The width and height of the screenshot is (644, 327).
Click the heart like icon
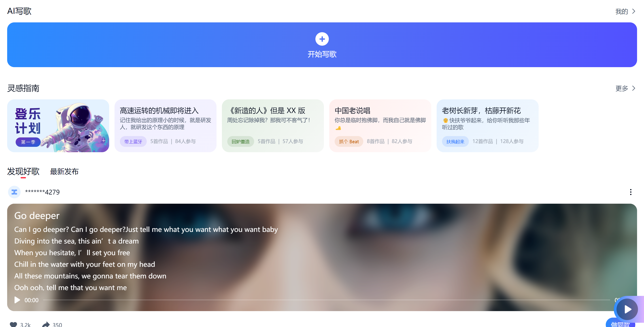13,324
